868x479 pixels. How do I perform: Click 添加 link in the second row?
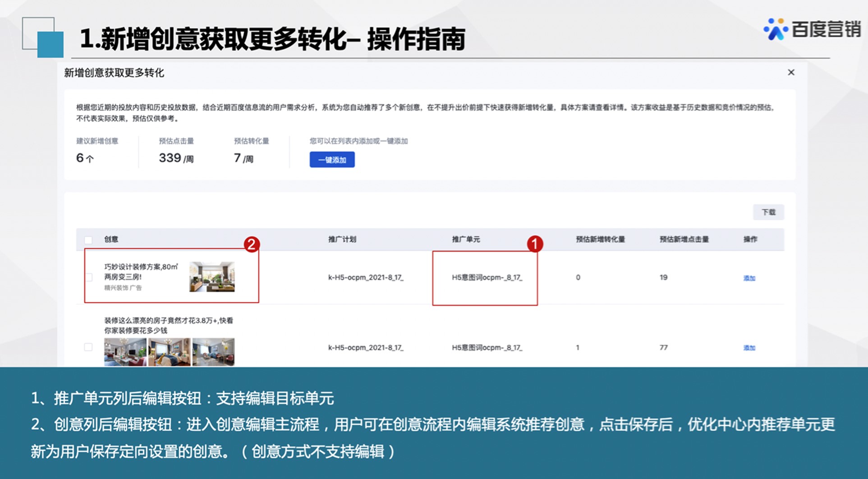coord(749,348)
